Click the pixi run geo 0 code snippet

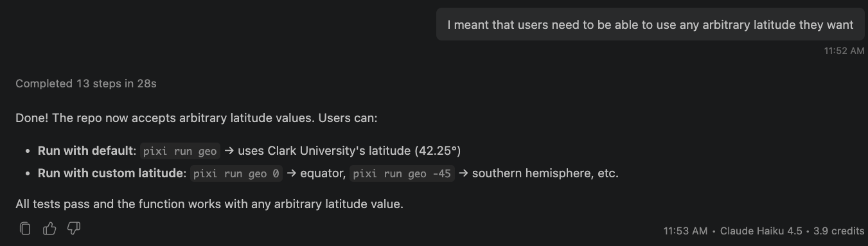[236, 173]
